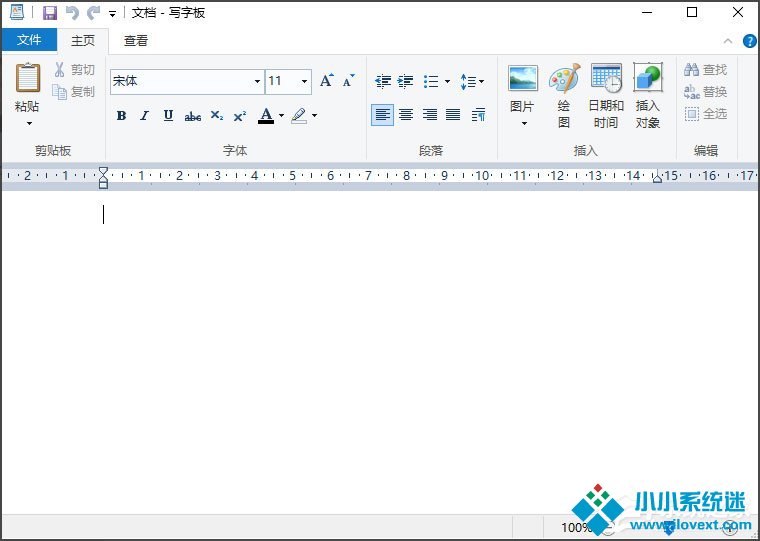The height and width of the screenshot is (541, 760).
Task: Click the Decrease Indent icon
Action: (x=383, y=81)
